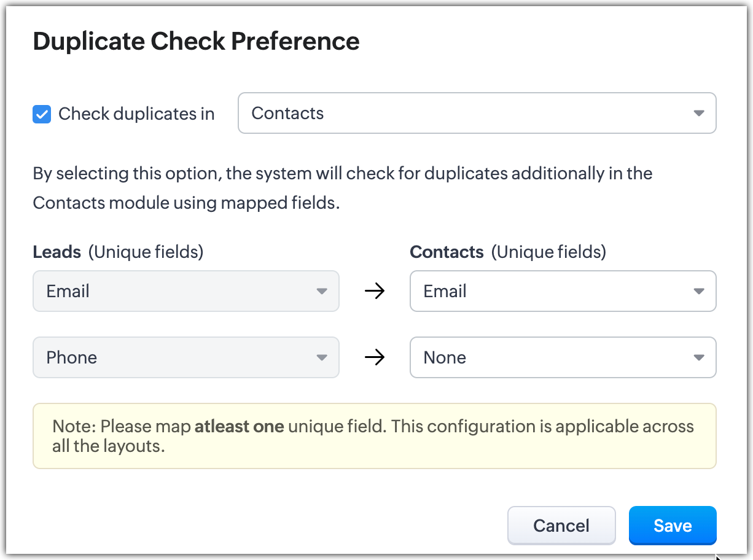Save the duplicate check preference
753x560 pixels.
coord(672,526)
